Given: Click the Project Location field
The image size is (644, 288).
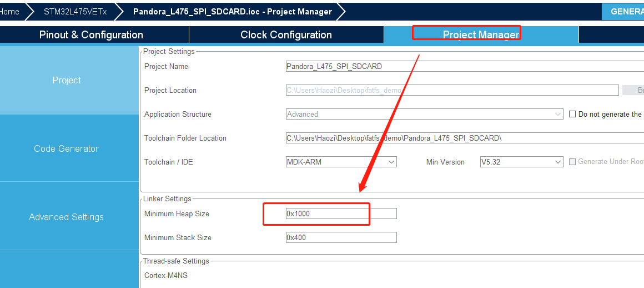Looking at the screenshot, I should [452, 90].
